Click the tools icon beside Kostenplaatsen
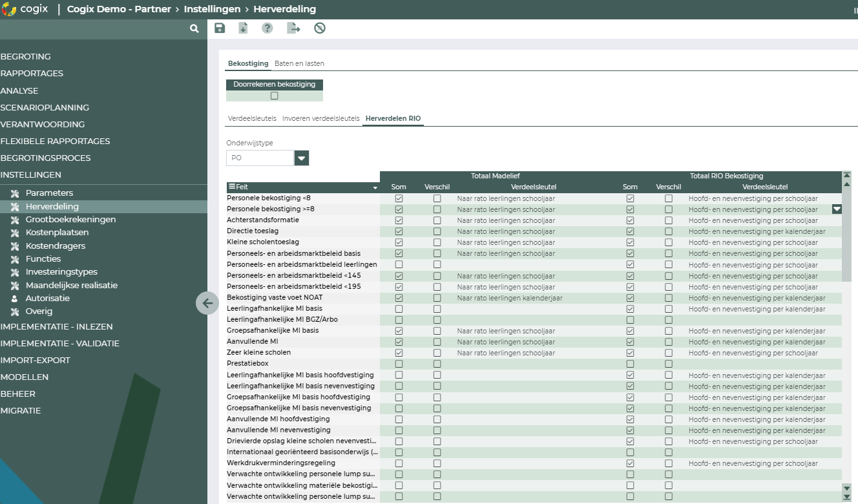This screenshot has width=858, height=504. (15, 233)
